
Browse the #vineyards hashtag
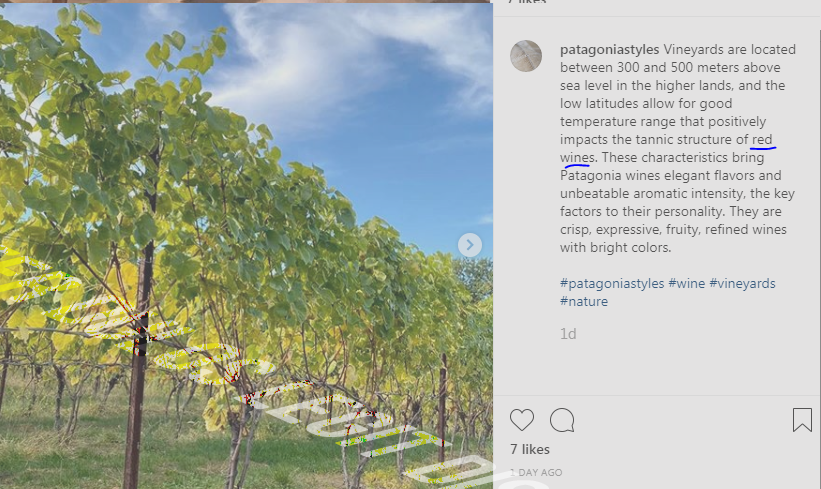point(742,283)
